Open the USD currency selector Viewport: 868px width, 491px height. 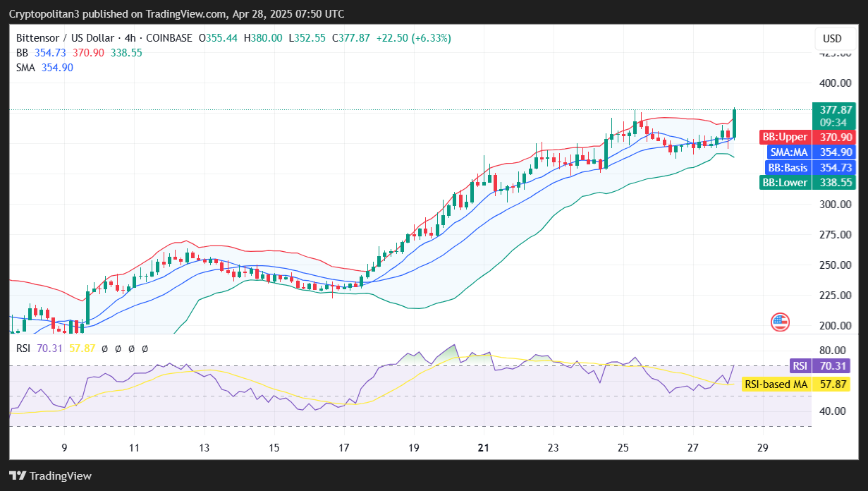coord(832,39)
